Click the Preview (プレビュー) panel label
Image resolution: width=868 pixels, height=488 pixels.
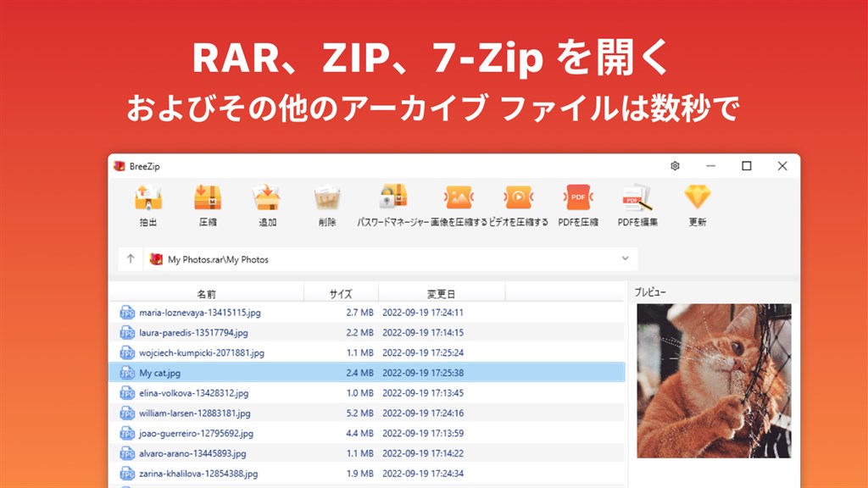tap(650, 292)
